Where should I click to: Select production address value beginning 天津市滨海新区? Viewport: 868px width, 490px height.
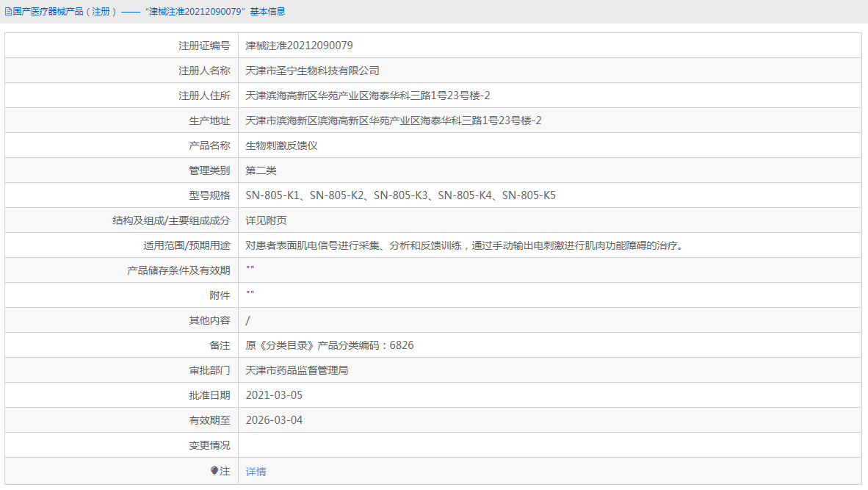[x=393, y=120]
